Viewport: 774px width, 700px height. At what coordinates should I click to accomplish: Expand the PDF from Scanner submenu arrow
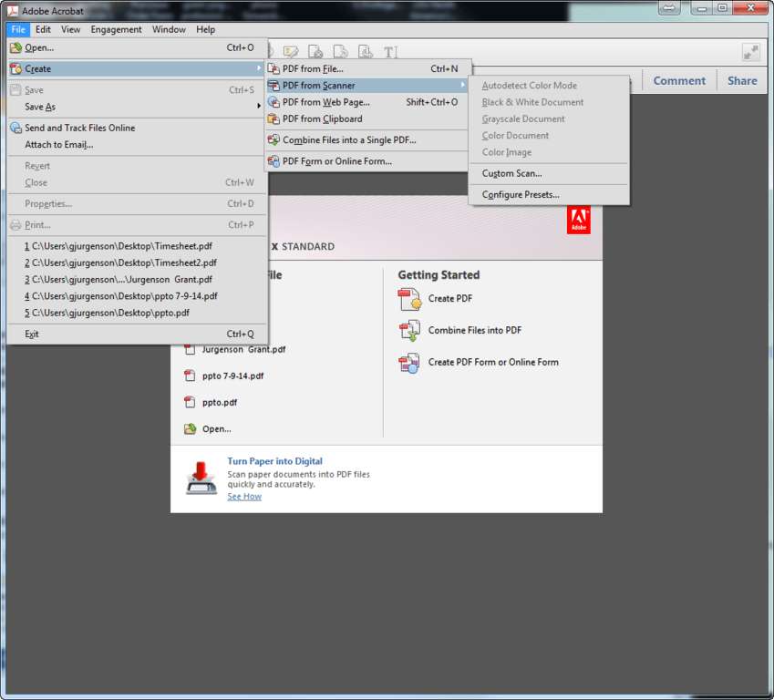point(462,85)
